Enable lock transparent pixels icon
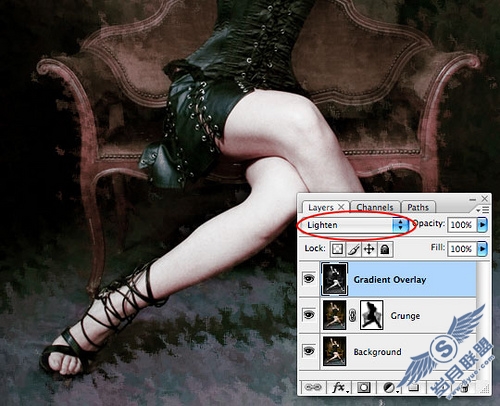Screen dimensions: 500x406 click(338, 249)
